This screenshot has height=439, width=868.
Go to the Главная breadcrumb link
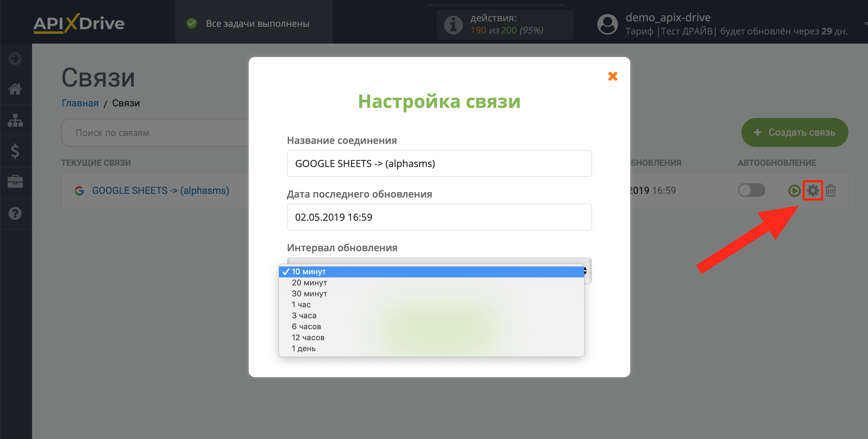tap(80, 103)
